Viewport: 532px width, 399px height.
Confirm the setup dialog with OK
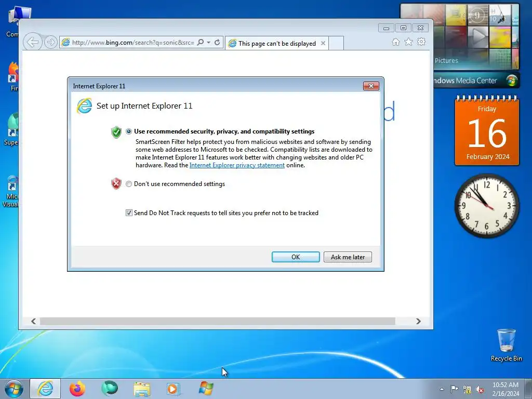pyautogui.click(x=296, y=257)
